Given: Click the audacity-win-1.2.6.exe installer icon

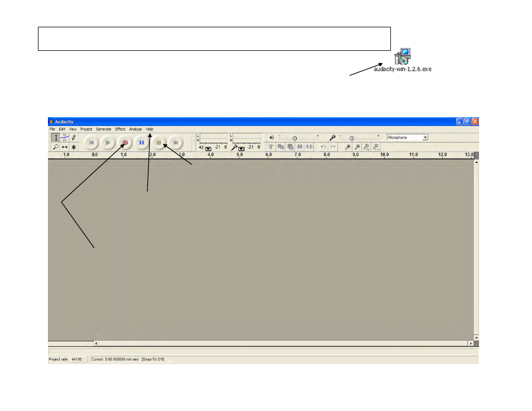Looking at the screenshot, I should coord(403,56).
